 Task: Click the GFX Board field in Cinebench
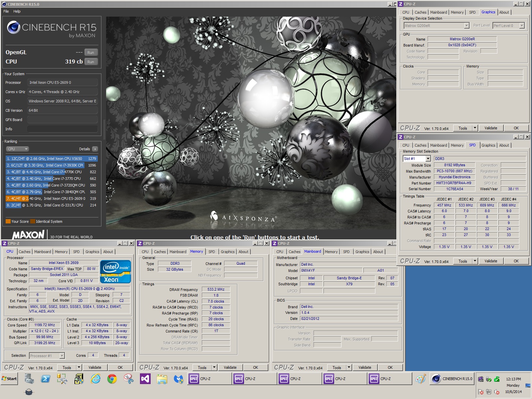(x=63, y=120)
